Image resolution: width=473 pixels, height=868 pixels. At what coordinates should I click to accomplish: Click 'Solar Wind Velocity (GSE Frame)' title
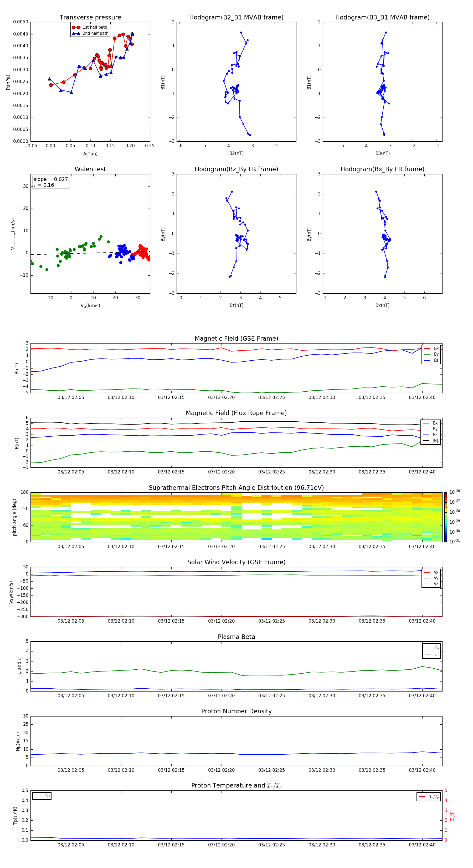236,562
